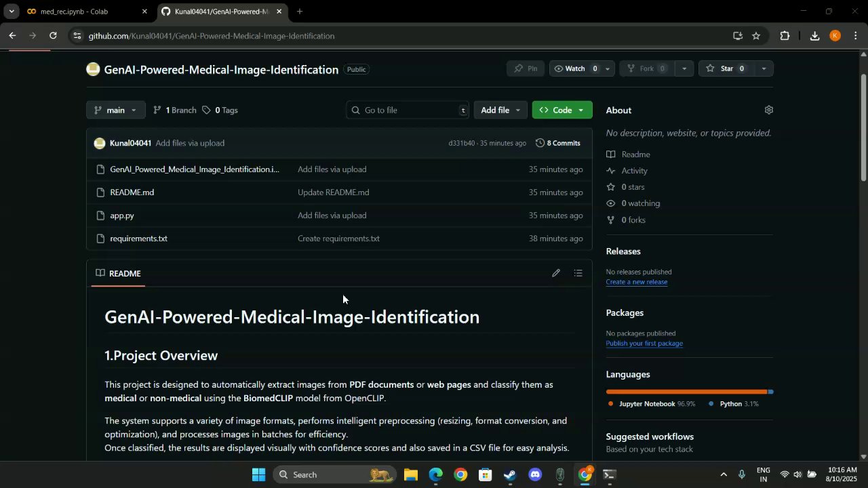Click Publish your first package
Viewport: 868px width, 488px height.
tap(644, 344)
